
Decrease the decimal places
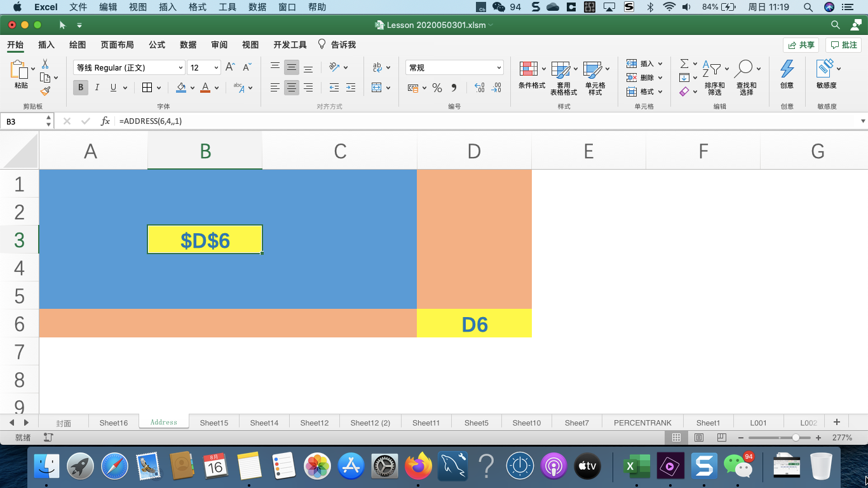[497, 88]
